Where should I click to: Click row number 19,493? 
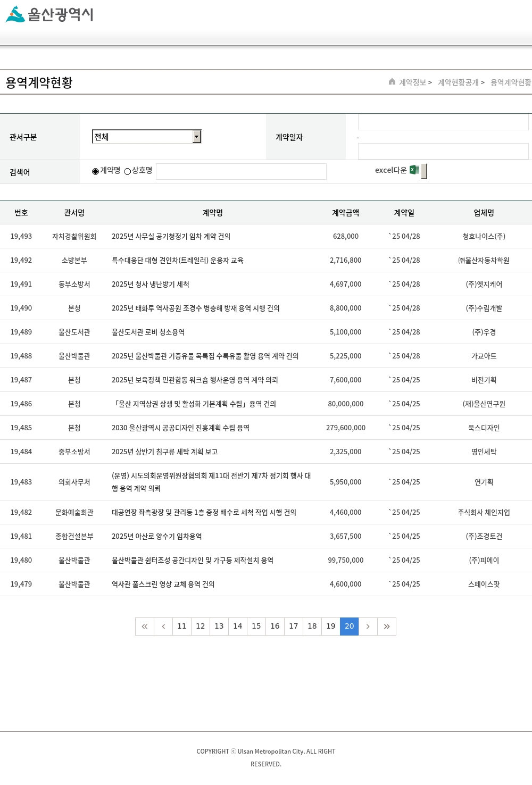coord(21,237)
